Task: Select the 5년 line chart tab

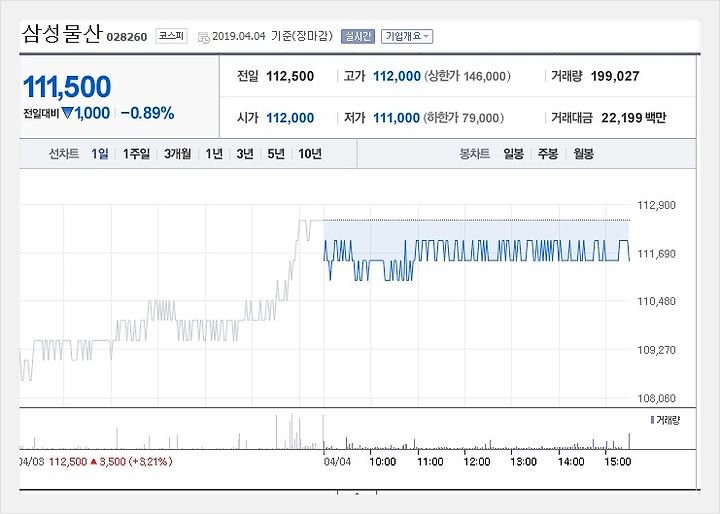Action: (x=276, y=153)
